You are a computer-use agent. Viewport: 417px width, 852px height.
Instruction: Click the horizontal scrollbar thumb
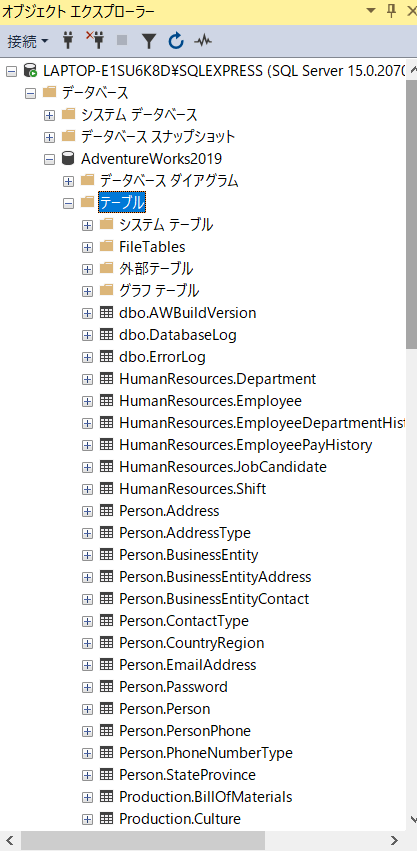[144, 840]
